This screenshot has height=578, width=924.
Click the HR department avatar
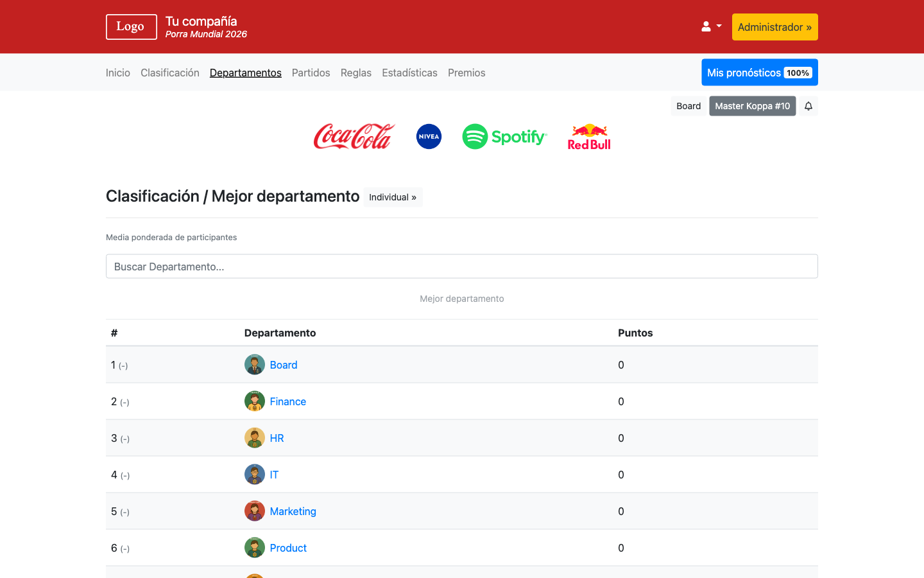click(x=254, y=437)
